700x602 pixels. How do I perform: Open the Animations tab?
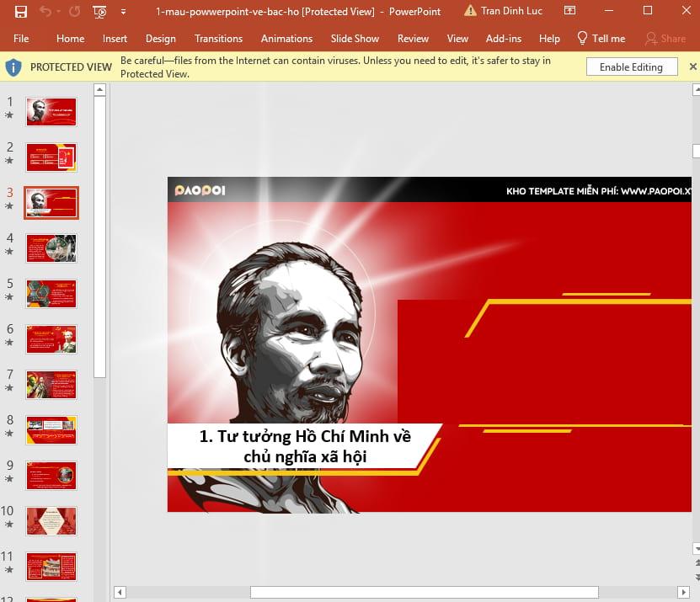[286, 39]
